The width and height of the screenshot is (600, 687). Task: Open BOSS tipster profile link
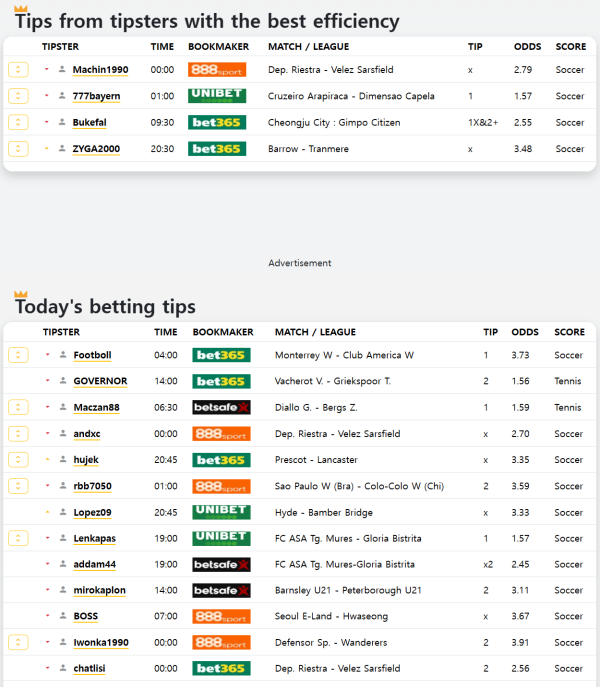86,616
